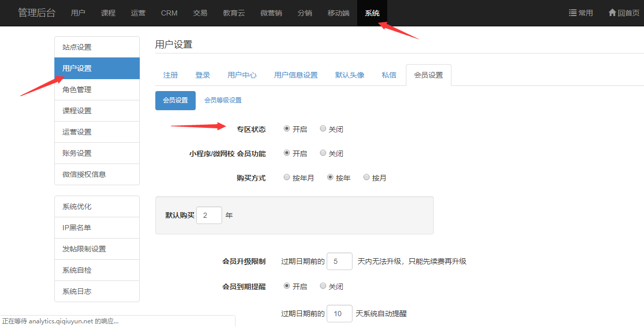644x327 pixels.
Task: Open 系统自检 in sidebar
Action: click(x=97, y=270)
